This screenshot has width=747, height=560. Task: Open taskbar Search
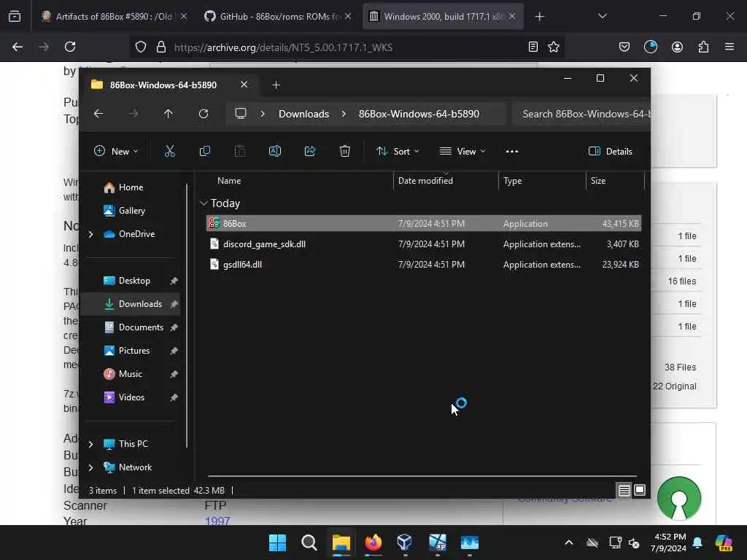point(309,542)
